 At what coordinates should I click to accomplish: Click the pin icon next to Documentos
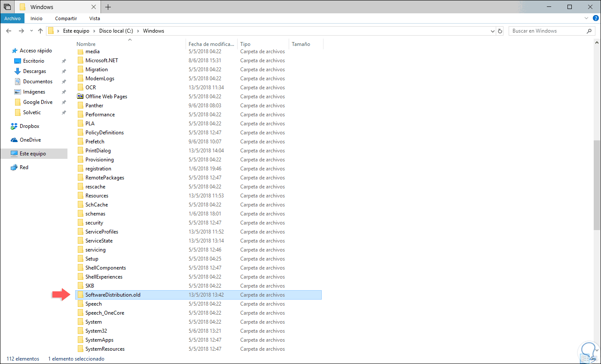[x=64, y=82]
